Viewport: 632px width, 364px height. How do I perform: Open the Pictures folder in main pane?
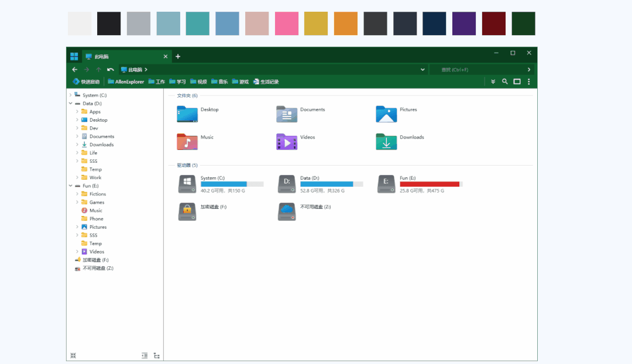pos(386,114)
